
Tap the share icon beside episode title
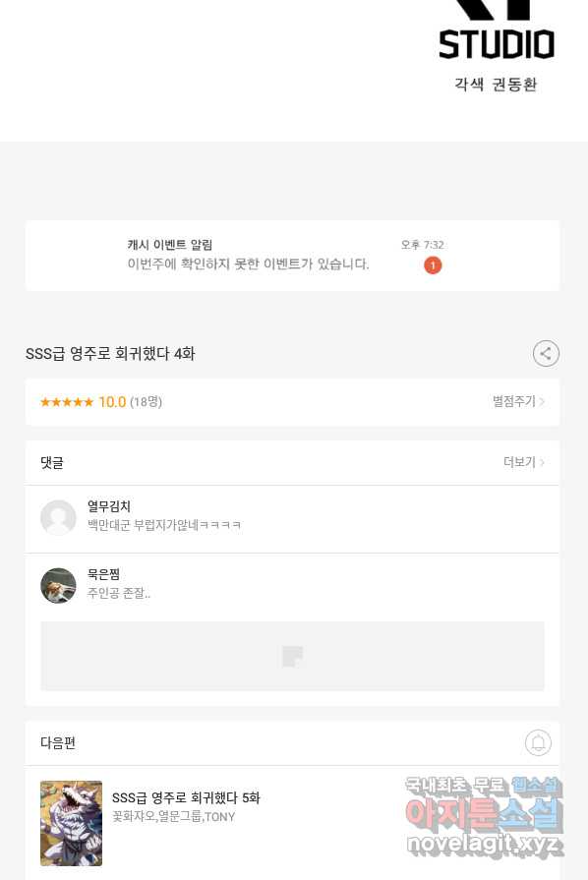click(546, 354)
